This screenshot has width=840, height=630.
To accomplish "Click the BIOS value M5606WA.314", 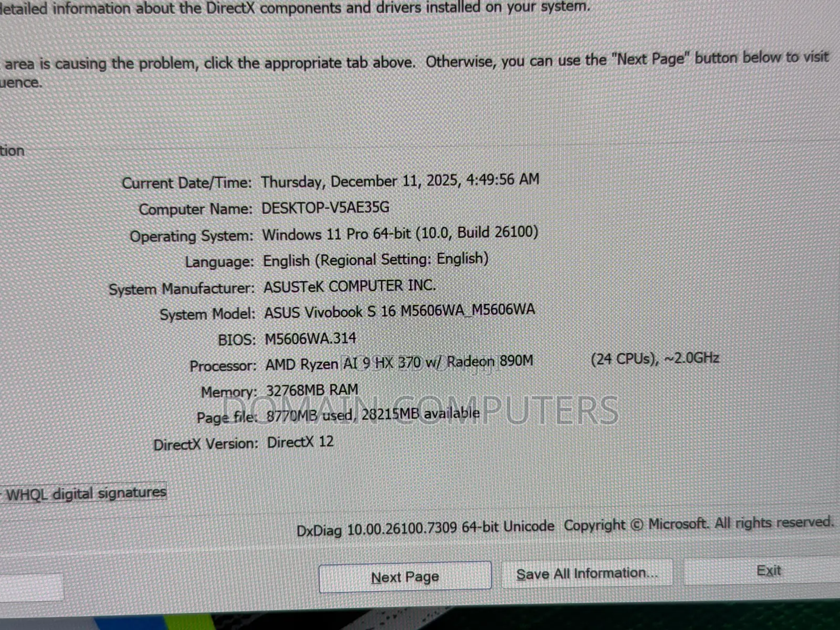I will click(310, 339).
